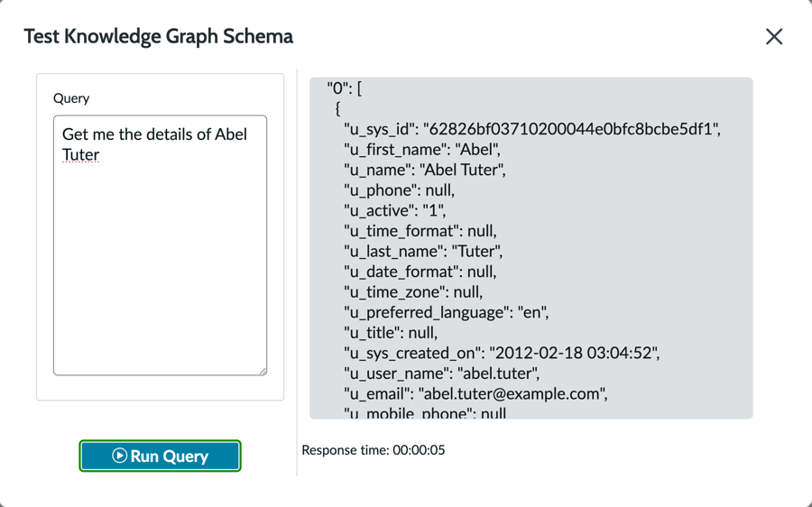
Task: Click the "u_last_name": "Tuter" line
Action: click(423, 251)
